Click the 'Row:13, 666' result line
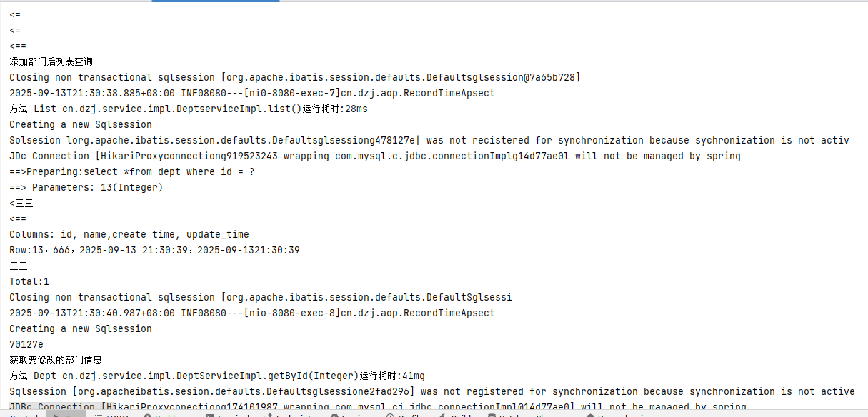 click(x=154, y=250)
